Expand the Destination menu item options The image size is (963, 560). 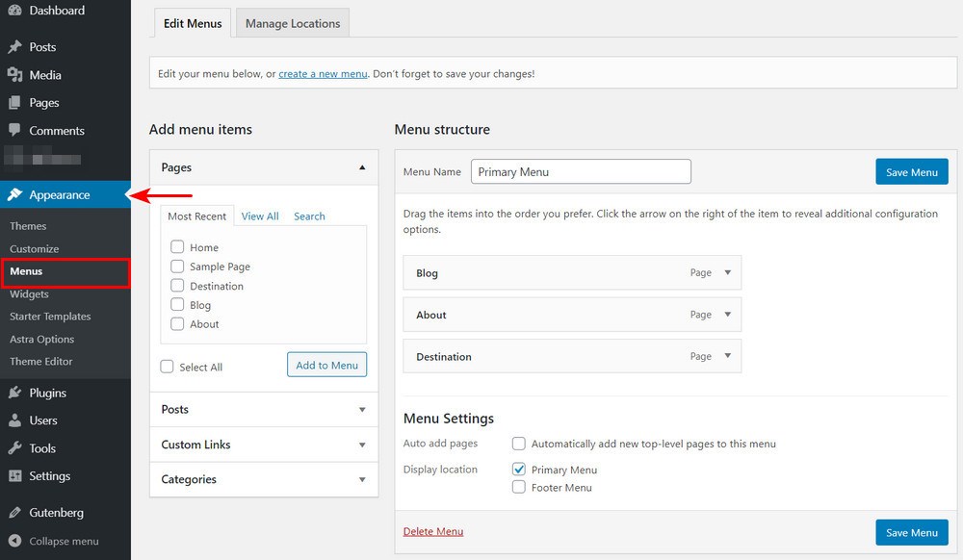tap(728, 356)
